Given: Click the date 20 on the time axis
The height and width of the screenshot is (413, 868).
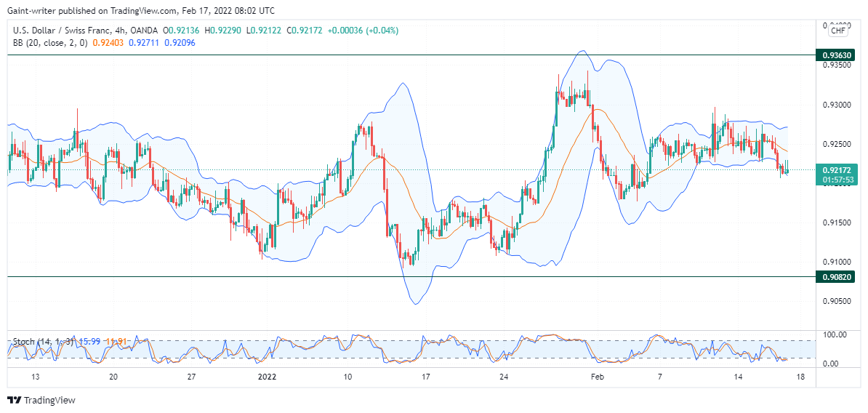Looking at the screenshot, I should click(x=113, y=377).
